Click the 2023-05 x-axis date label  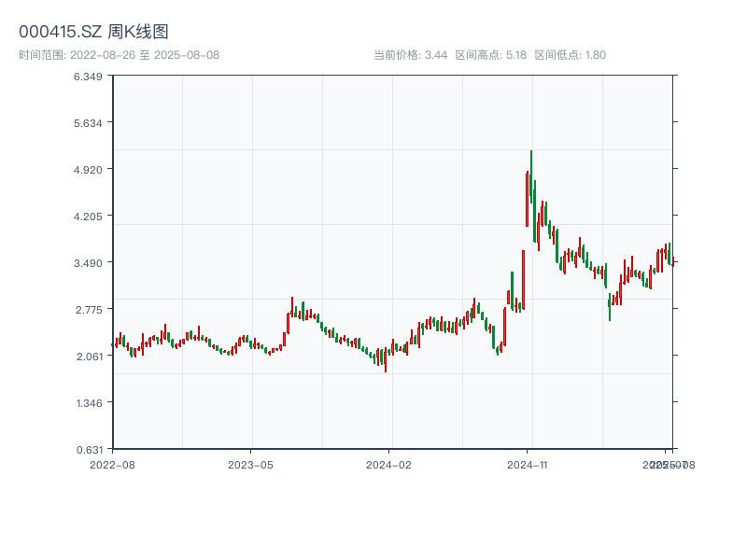pos(250,464)
